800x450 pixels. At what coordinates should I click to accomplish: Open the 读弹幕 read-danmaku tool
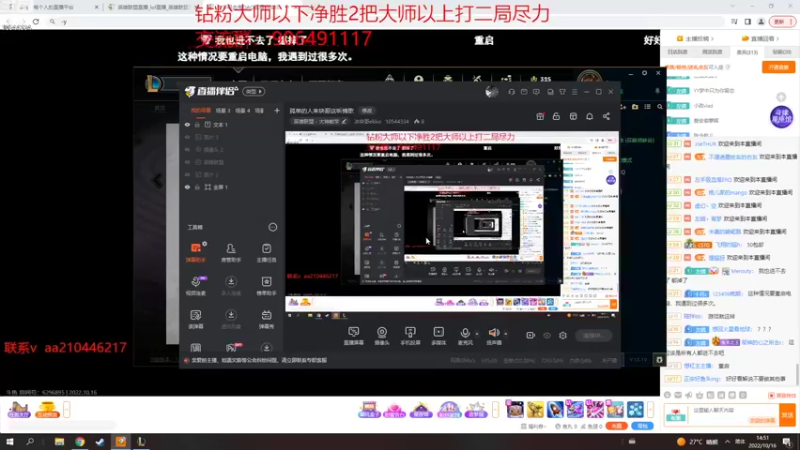196,319
